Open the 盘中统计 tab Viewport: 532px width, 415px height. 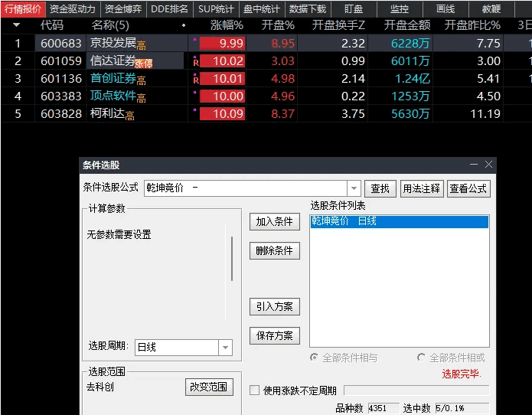tap(262, 9)
